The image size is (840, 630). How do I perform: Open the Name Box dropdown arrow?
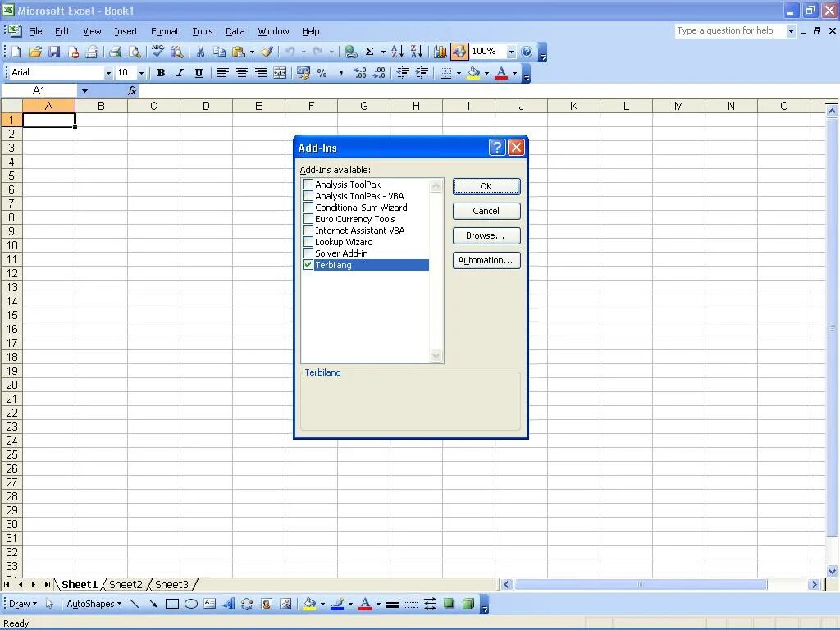tap(84, 90)
